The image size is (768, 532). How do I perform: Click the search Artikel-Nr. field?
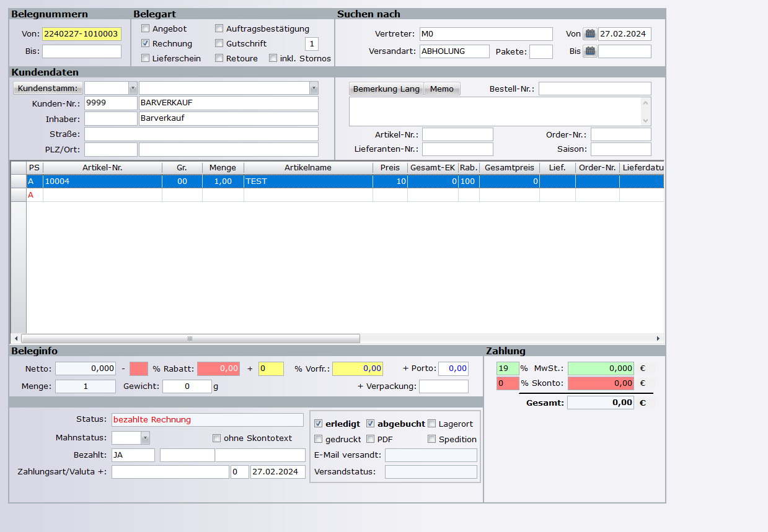[457, 134]
